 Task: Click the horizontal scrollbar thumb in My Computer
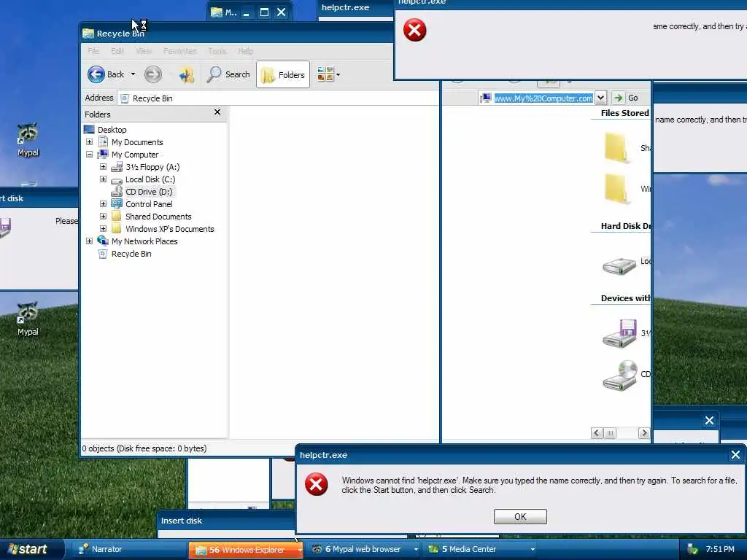610,433
